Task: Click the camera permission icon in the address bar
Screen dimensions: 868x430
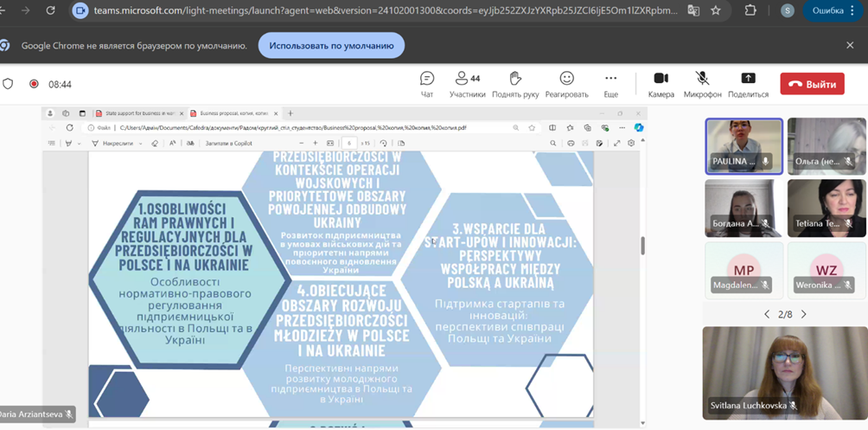Action: tap(80, 10)
